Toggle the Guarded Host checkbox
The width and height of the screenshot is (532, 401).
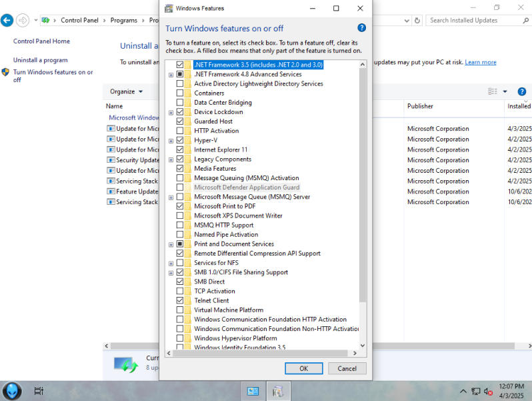[x=180, y=121]
